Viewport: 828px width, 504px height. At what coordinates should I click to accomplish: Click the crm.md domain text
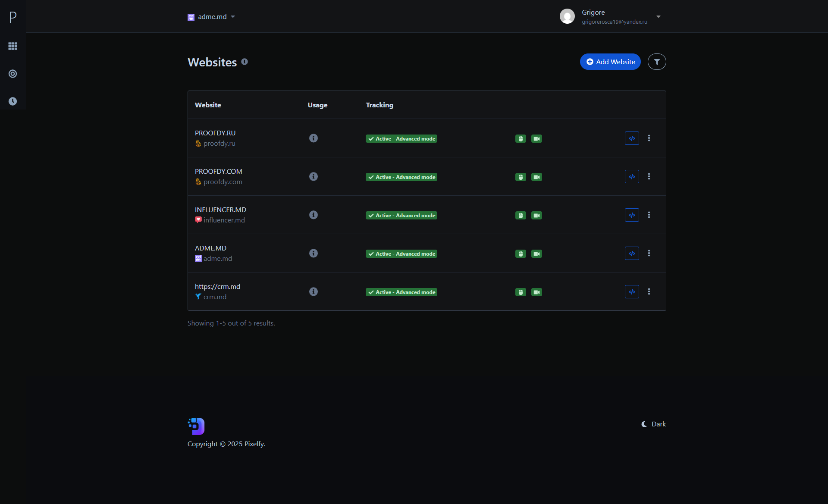click(215, 297)
